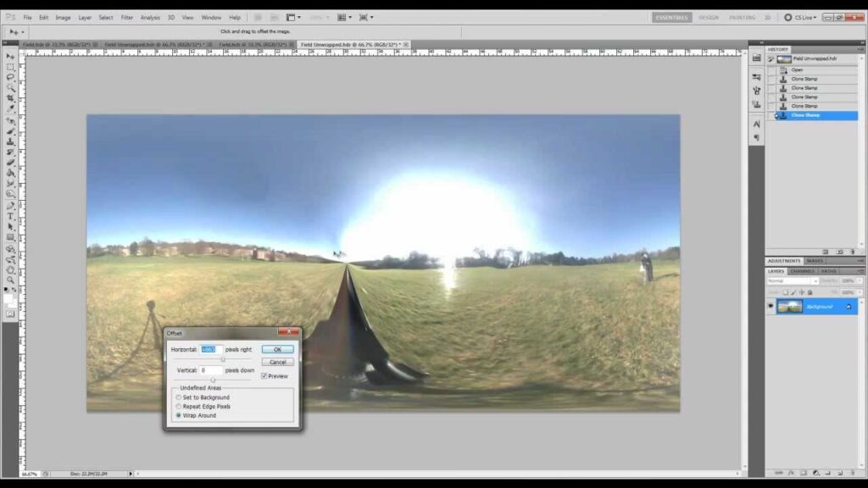Choose the Set to Background radio option
This screenshot has height=488, width=868.
(x=178, y=397)
